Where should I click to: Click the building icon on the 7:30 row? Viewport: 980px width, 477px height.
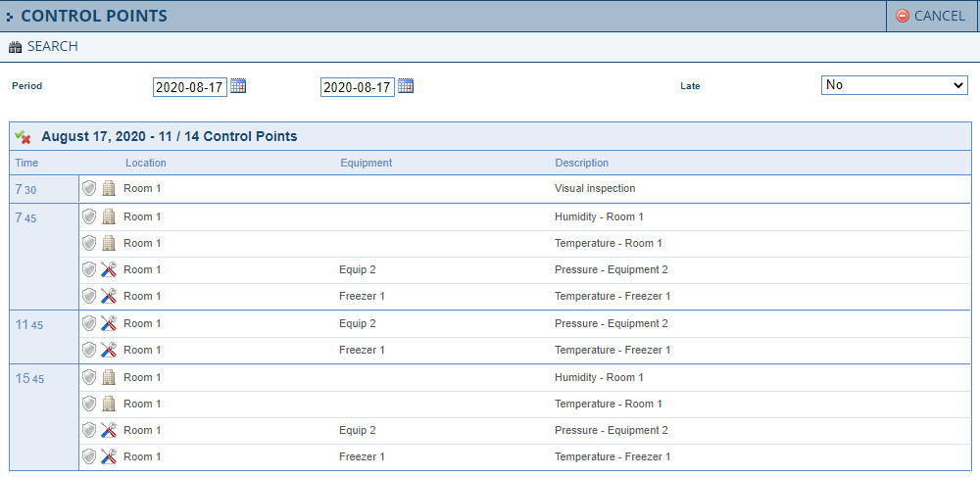pos(109,188)
